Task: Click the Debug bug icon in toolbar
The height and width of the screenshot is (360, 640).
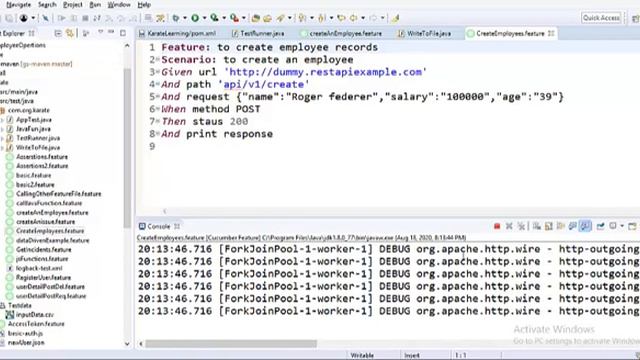Action: [176, 18]
